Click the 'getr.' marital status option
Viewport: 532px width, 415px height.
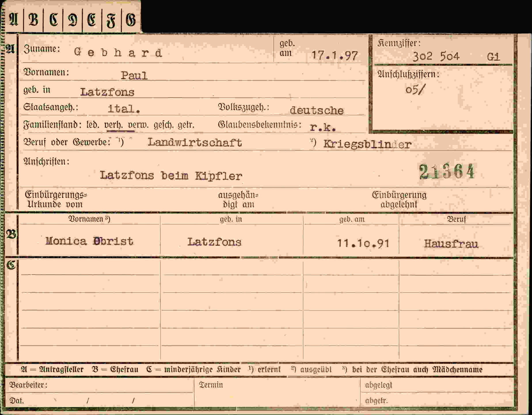pos(186,125)
